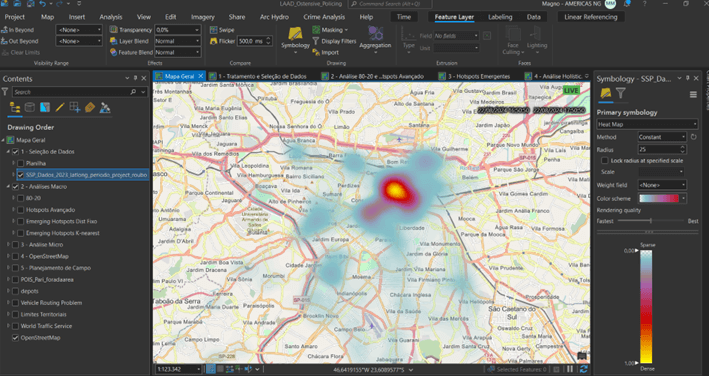Check Lock radius at specified scale

click(605, 160)
